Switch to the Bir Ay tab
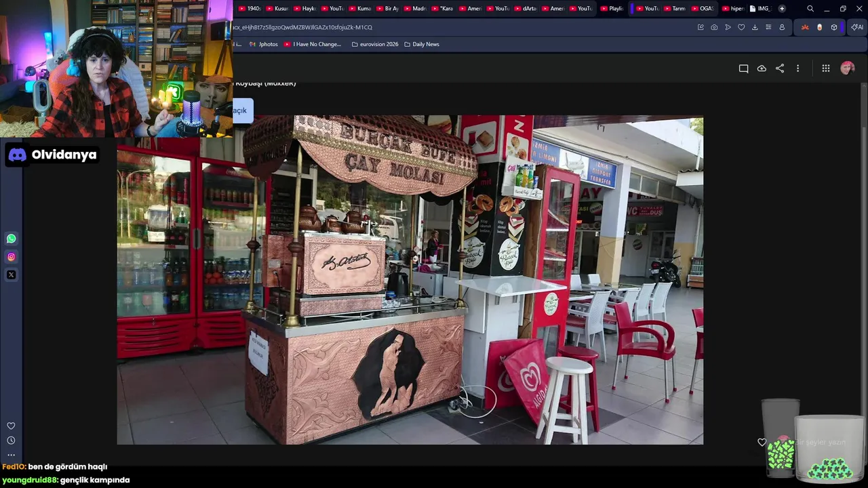 (387, 9)
